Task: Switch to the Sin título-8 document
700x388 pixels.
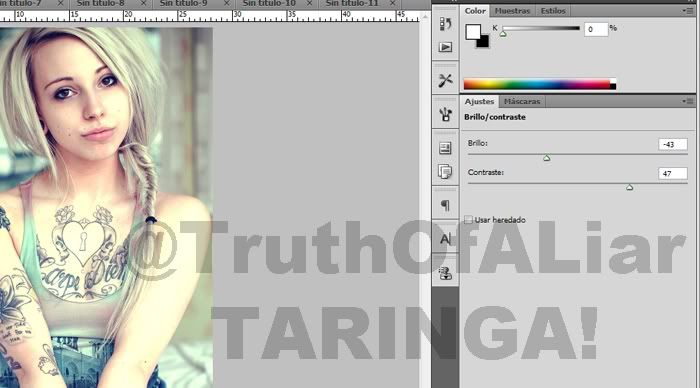Action: click(x=100, y=4)
